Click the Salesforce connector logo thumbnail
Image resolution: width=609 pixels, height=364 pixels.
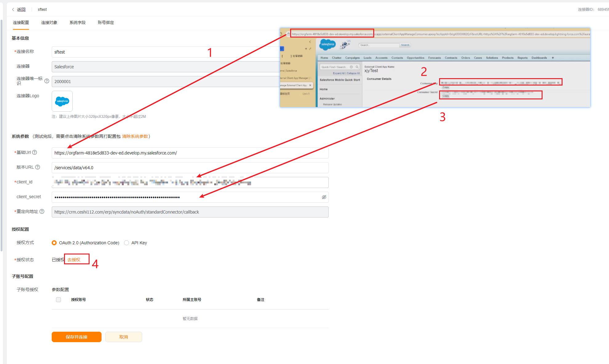(x=62, y=101)
